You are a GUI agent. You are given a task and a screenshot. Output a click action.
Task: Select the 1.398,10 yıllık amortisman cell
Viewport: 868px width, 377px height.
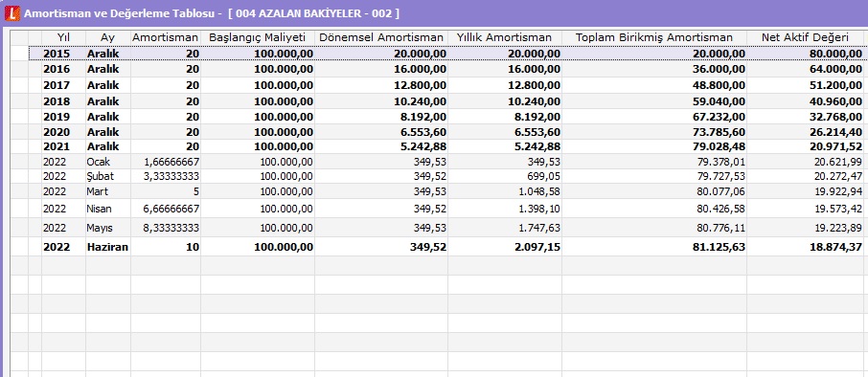[x=504, y=209]
